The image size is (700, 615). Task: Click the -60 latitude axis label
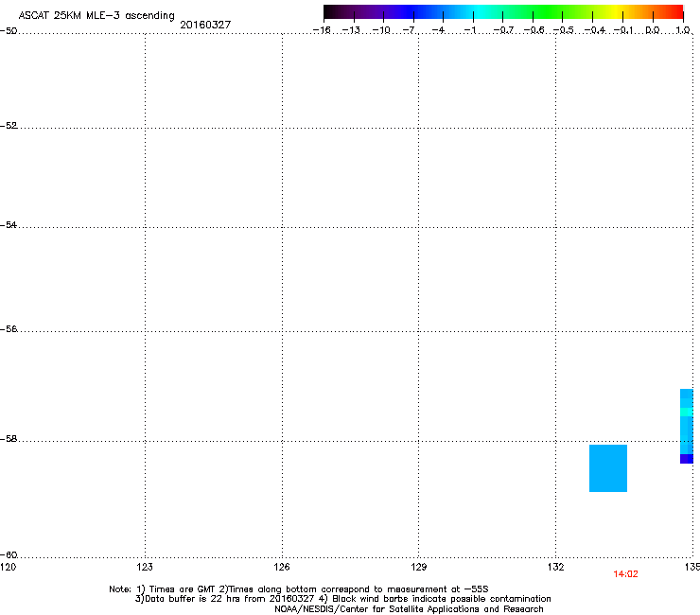9,555
